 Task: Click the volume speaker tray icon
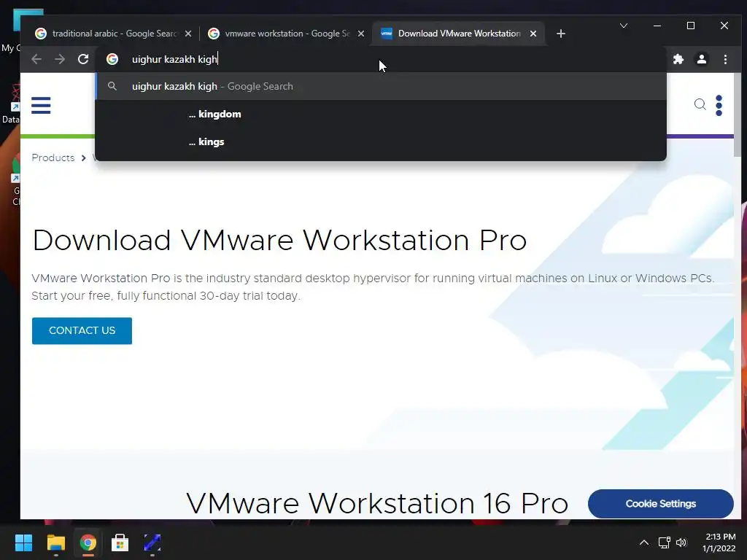pyautogui.click(x=681, y=542)
